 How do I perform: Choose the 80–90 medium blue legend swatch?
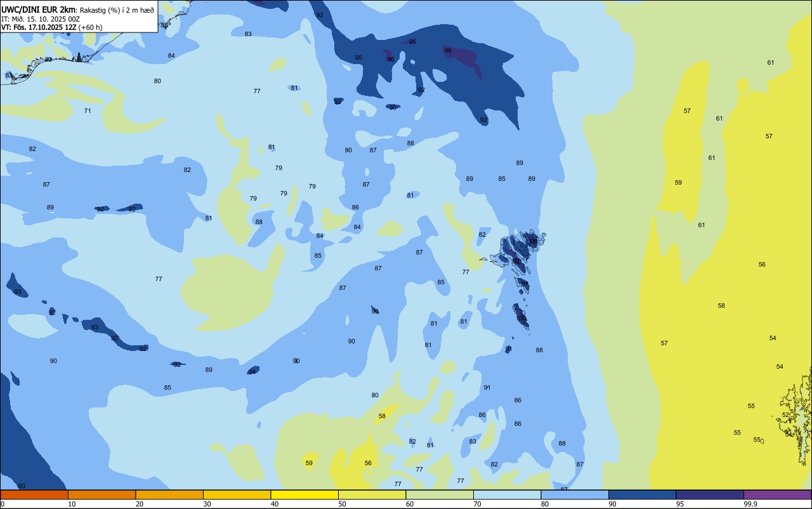point(575,494)
